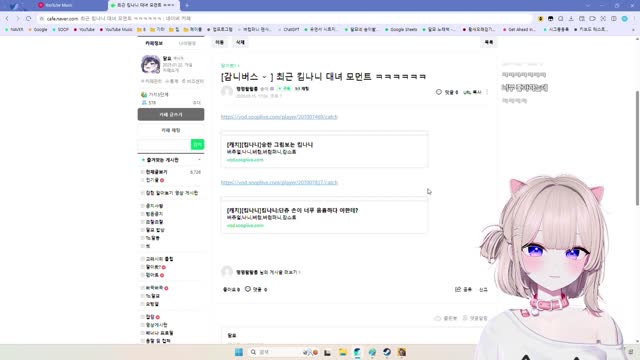Click the 이동 move button
Image resolution: width=640 pixels, height=360 pixels.
(220, 42)
